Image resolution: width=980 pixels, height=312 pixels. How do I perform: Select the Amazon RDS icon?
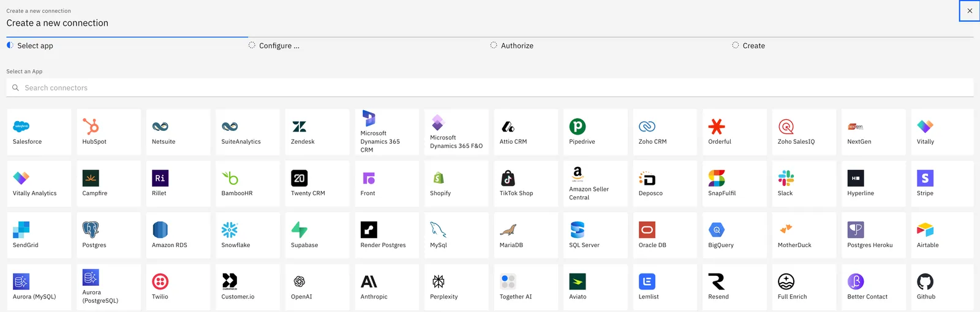160,230
